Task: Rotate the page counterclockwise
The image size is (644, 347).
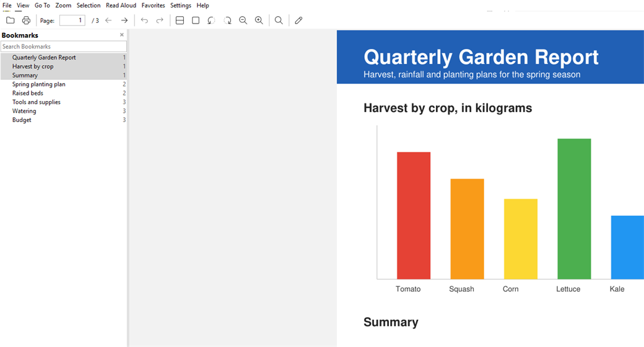Action: (211, 20)
